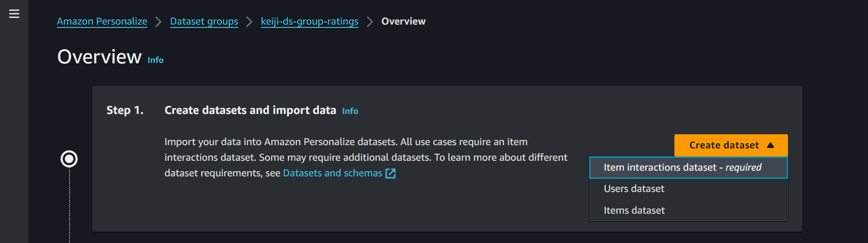Click the Create datasets and import data heading
Screen dimensions: 868x243
[250, 110]
